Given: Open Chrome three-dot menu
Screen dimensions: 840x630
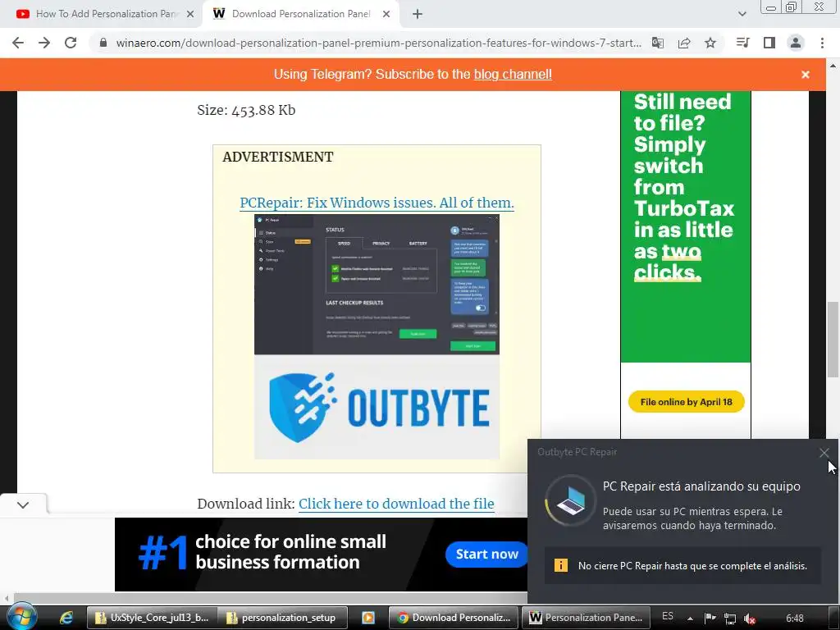Looking at the screenshot, I should click(x=822, y=43).
